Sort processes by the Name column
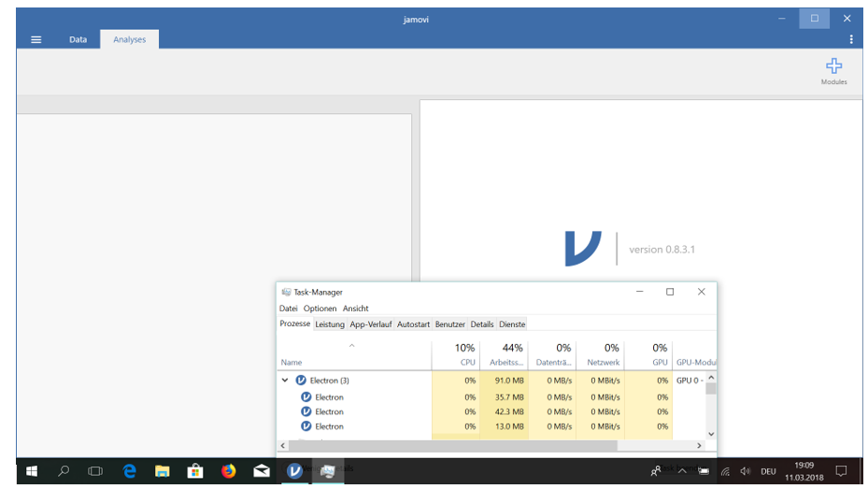This screenshot has height=489, width=868. (x=354, y=355)
